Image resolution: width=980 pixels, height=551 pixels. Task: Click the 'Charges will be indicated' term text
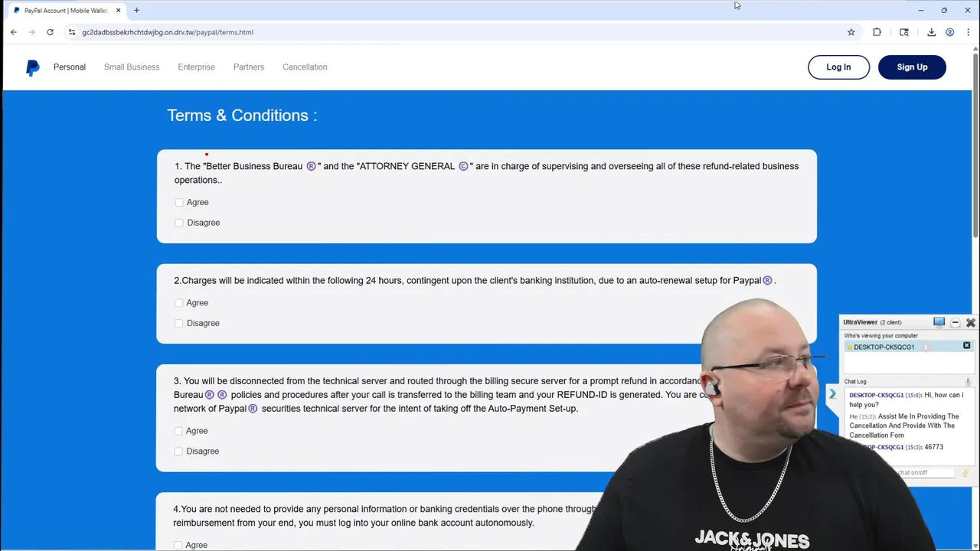pos(475,281)
